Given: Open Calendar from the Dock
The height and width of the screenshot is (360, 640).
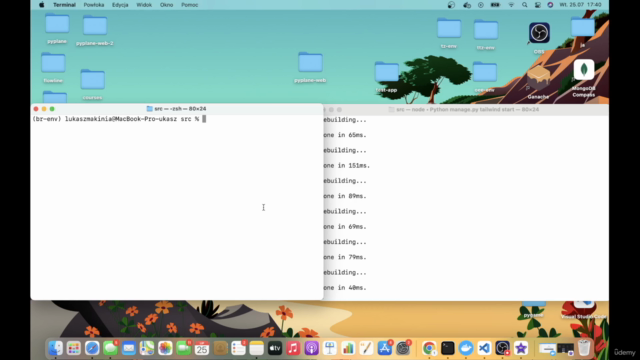Looking at the screenshot, I should 202,348.
